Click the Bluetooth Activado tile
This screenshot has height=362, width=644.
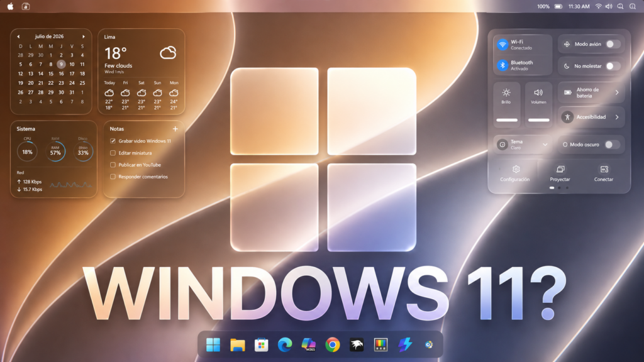523,65
